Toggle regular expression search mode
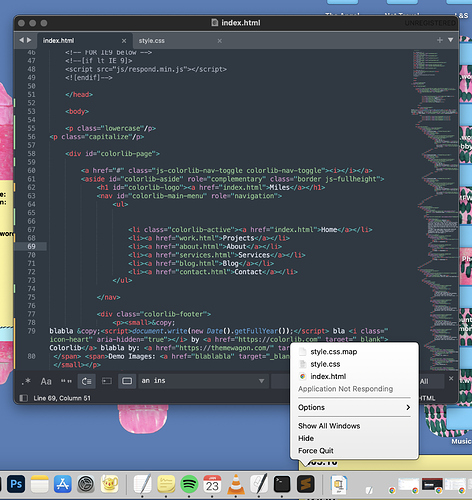Screen dimensions: 472x500 pyautogui.click(x=26, y=381)
